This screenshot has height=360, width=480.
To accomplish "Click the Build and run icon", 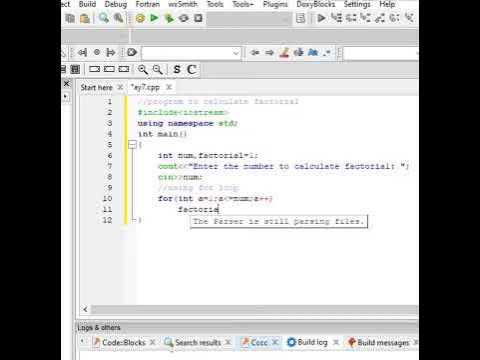I will pos(169,18).
